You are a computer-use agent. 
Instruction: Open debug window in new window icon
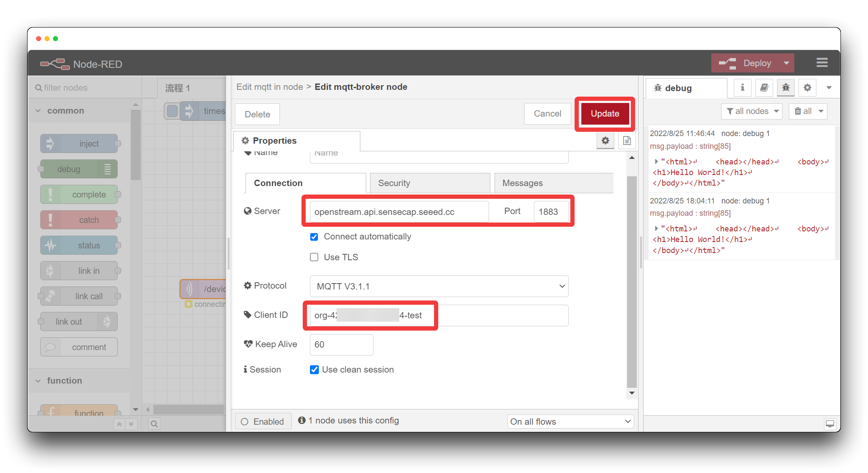[830, 423]
